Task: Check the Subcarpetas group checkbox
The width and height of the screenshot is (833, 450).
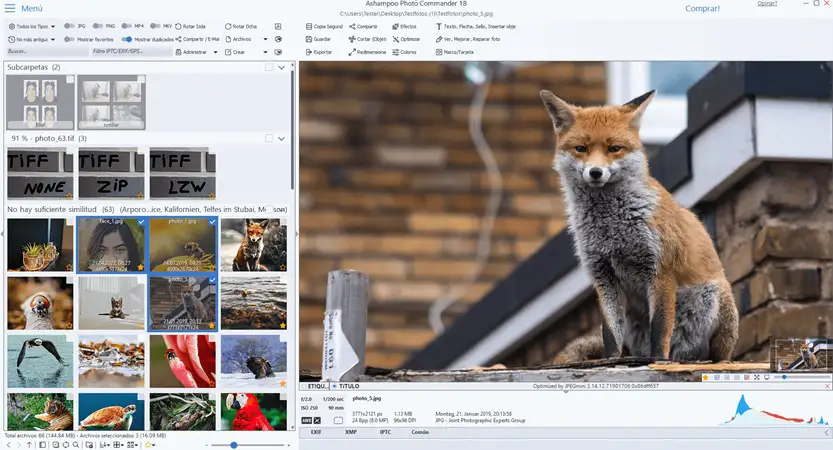Action: click(x=269, y=67)
